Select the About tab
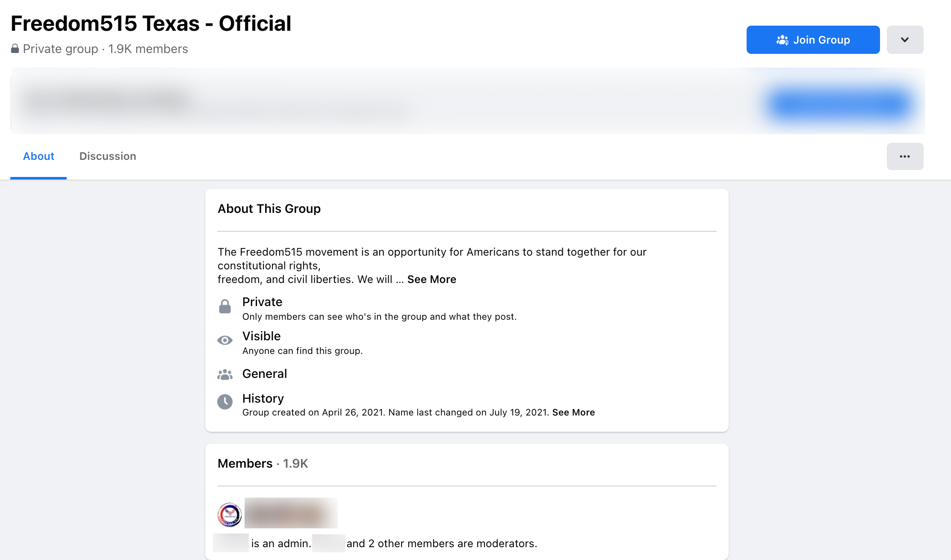 [38, 156]
